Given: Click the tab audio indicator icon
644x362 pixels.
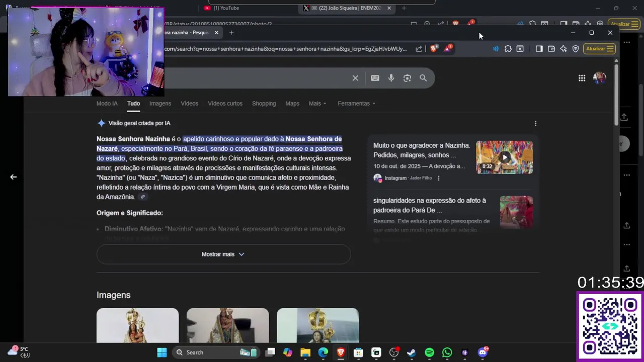Looking at the screenshot, I should (x=496, y=49).
